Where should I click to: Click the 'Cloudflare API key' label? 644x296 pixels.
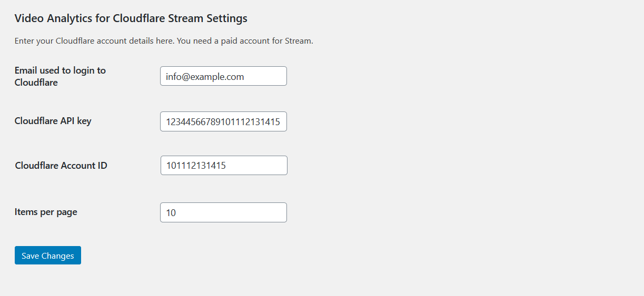pos(53,121)
